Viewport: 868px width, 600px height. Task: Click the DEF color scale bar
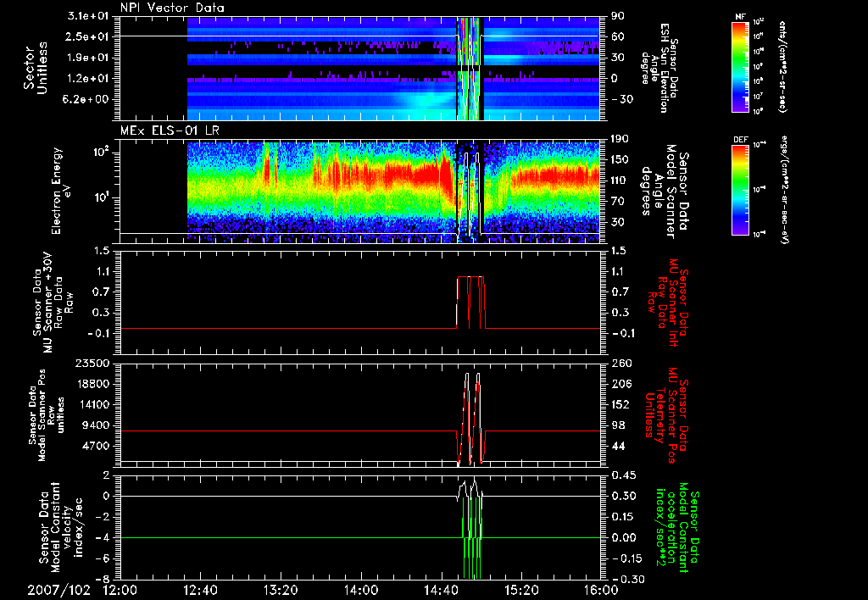pos(740,190)
